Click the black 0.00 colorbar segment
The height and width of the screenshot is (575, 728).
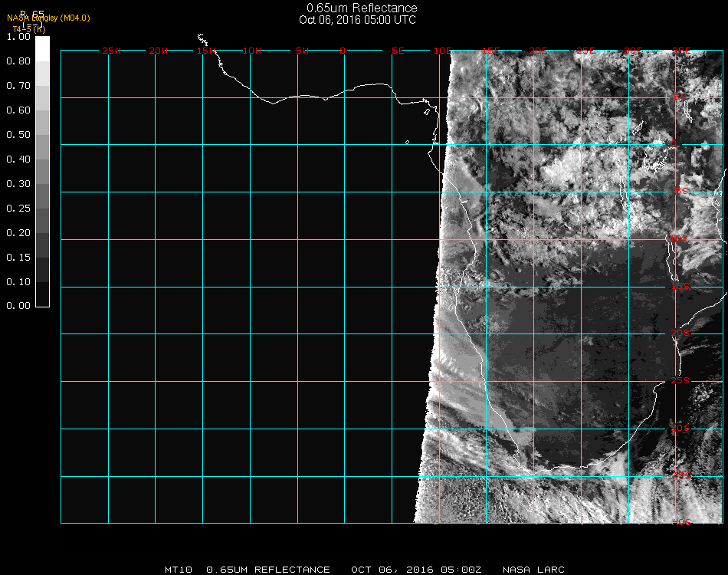click(42, 294)
